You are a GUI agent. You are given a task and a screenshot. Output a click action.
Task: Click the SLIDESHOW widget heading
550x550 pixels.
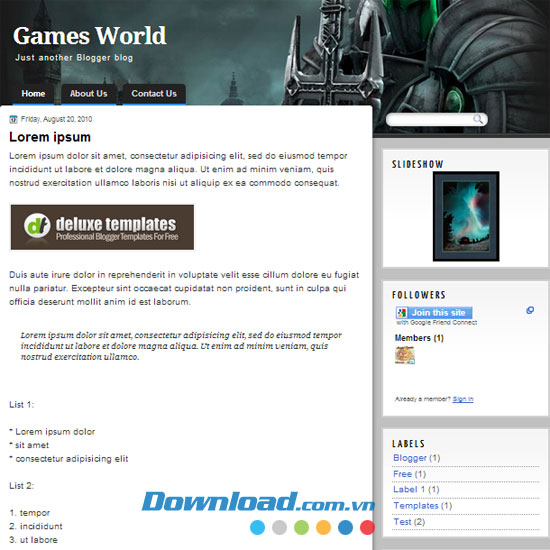click(x=417, y=164)
